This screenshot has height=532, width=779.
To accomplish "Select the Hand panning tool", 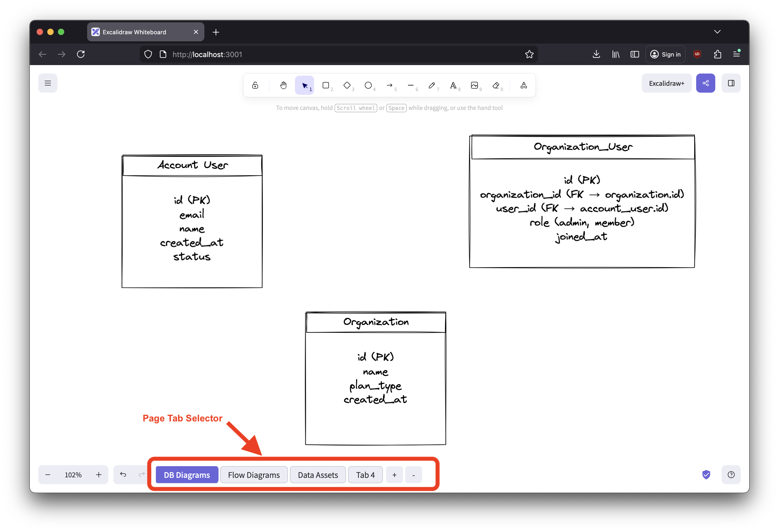I will point(283,85).
